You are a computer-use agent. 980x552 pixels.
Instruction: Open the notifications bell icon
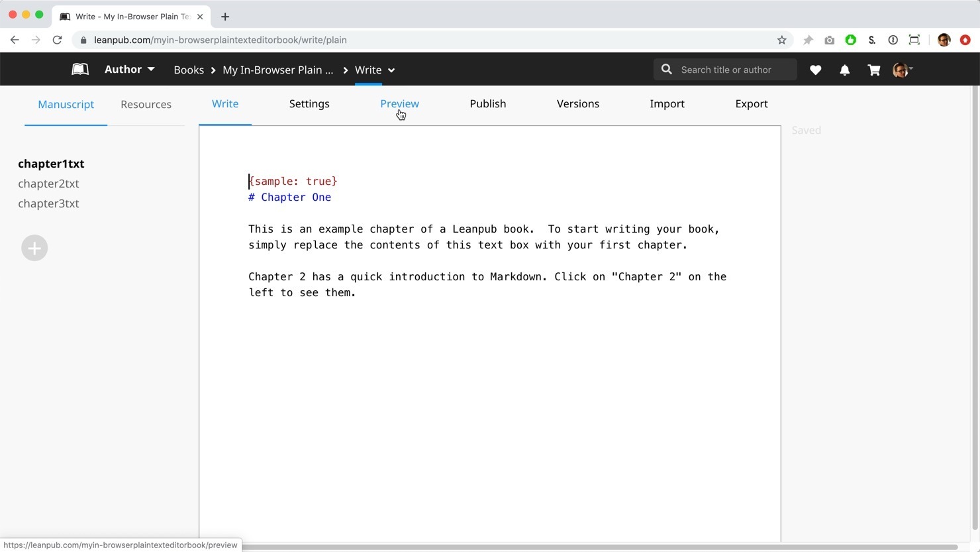coord(844,70)
